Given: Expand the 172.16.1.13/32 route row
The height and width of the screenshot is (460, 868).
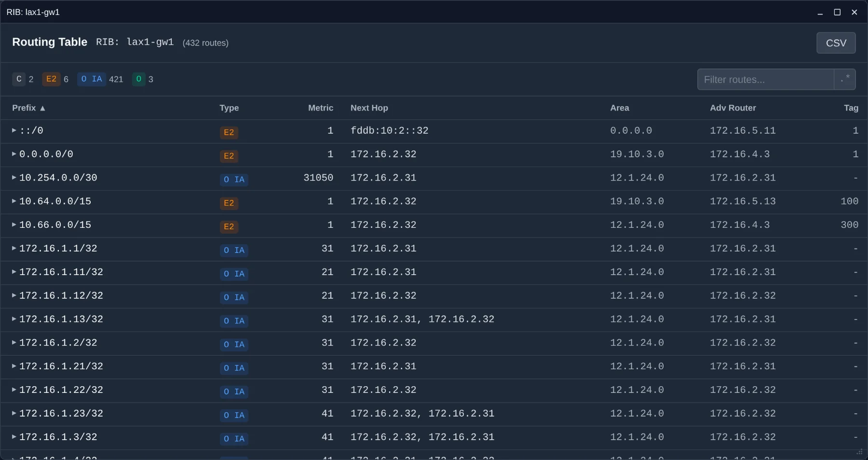Looking at the screenshot, I should click(x=14, y=319).
